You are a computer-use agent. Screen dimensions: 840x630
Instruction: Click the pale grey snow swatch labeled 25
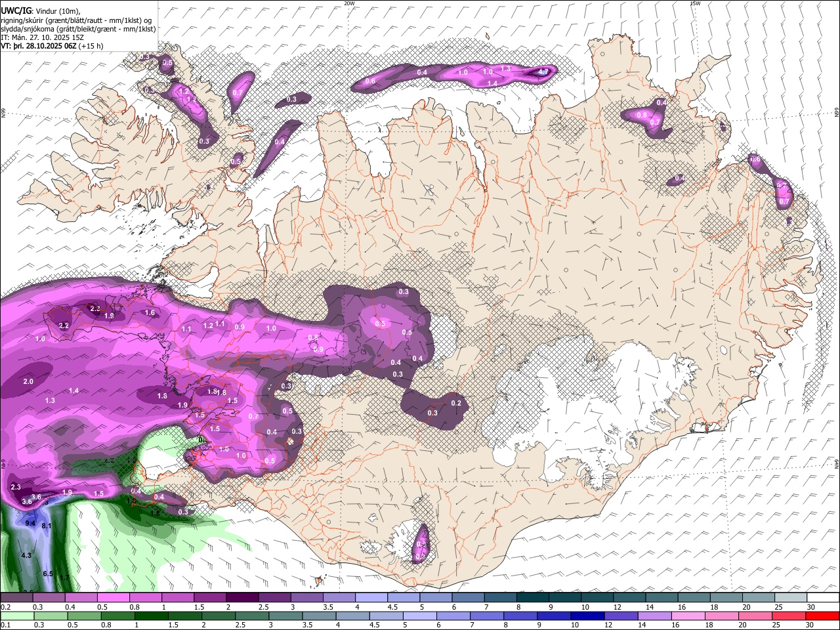pos(791,598)
